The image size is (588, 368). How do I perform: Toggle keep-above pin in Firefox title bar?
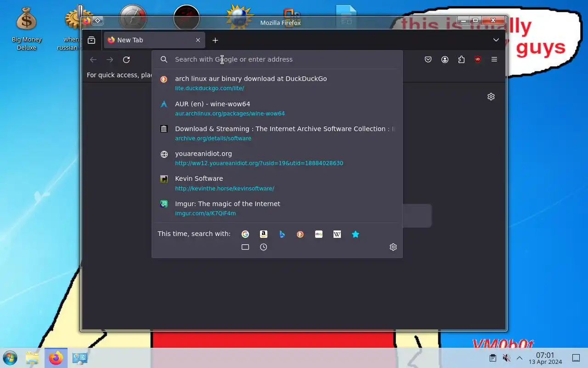(x=97, y=21)
